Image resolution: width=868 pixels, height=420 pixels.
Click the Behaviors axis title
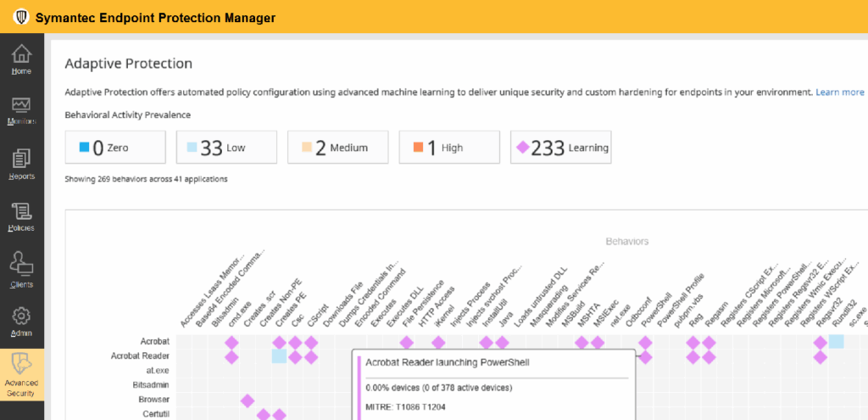pos(627,242)
